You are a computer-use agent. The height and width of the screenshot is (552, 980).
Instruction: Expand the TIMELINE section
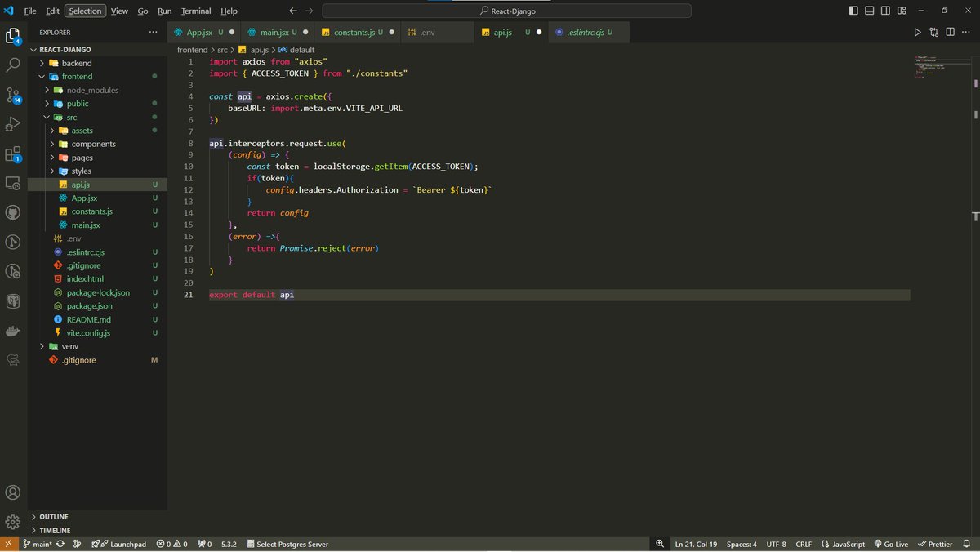coord(97,530)
